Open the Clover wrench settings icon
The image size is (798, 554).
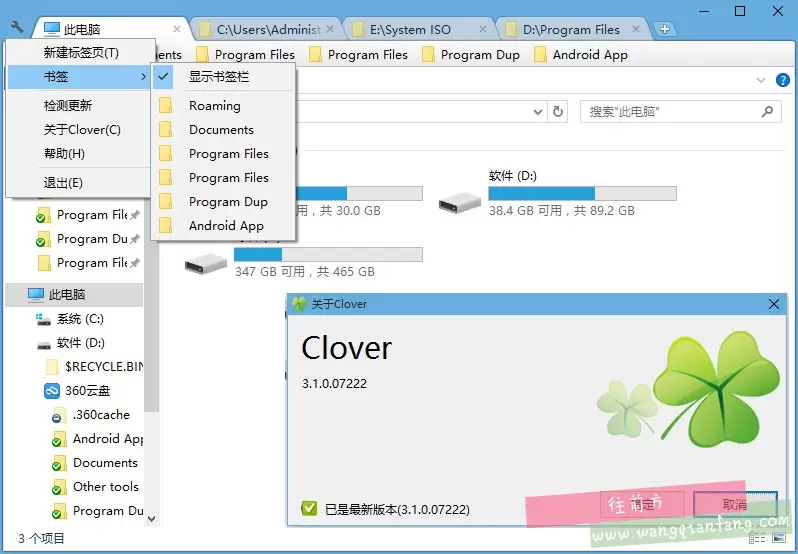(x=17, y=27)
